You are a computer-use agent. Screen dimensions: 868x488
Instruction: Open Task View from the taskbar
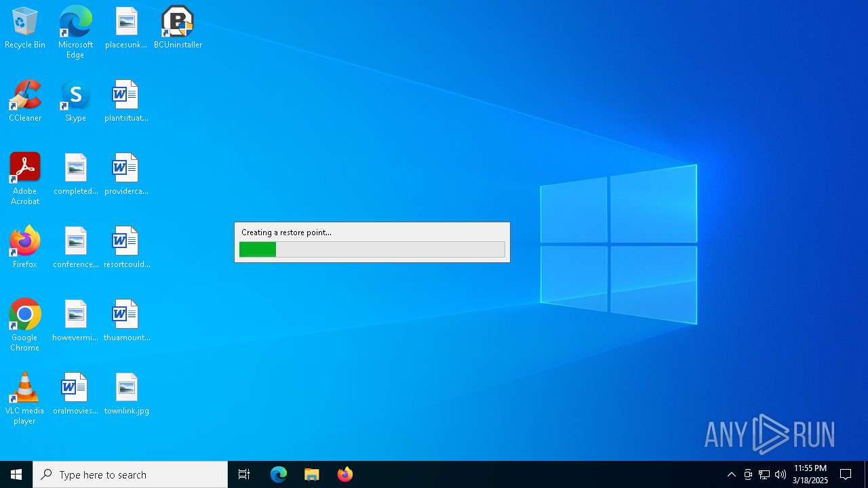pyautogui.click(x=244, y=474)
